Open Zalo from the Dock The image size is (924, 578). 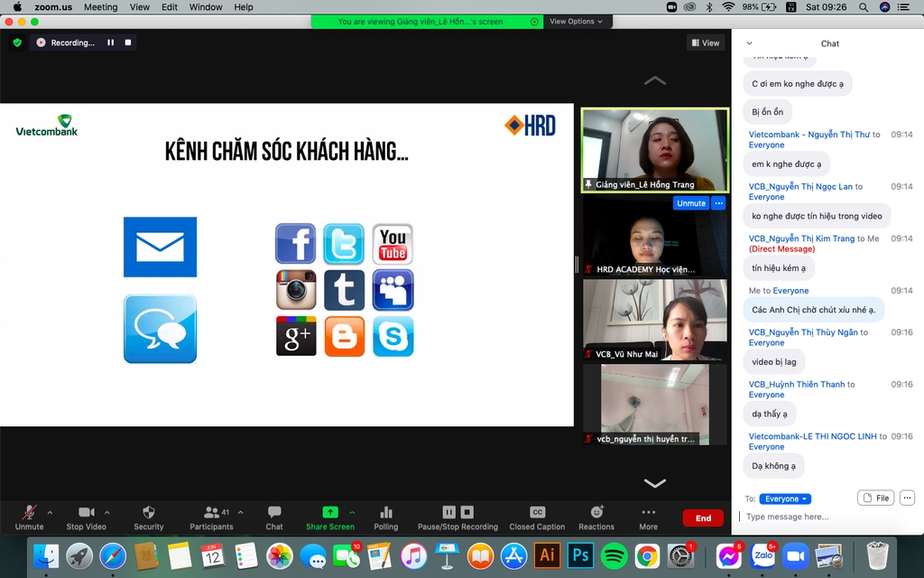(x=763, y=556)
